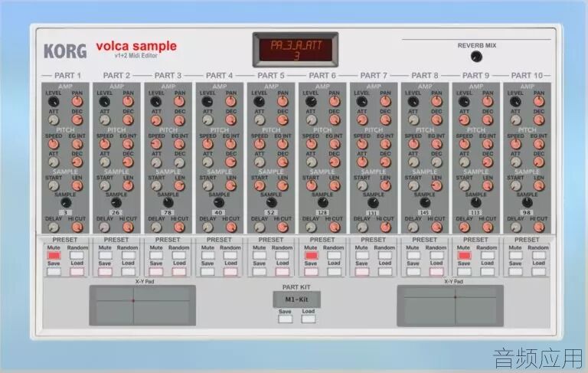Click Part 8 PAN knob
The width and height of the screenshot is (588, 373).
[436, 101]
